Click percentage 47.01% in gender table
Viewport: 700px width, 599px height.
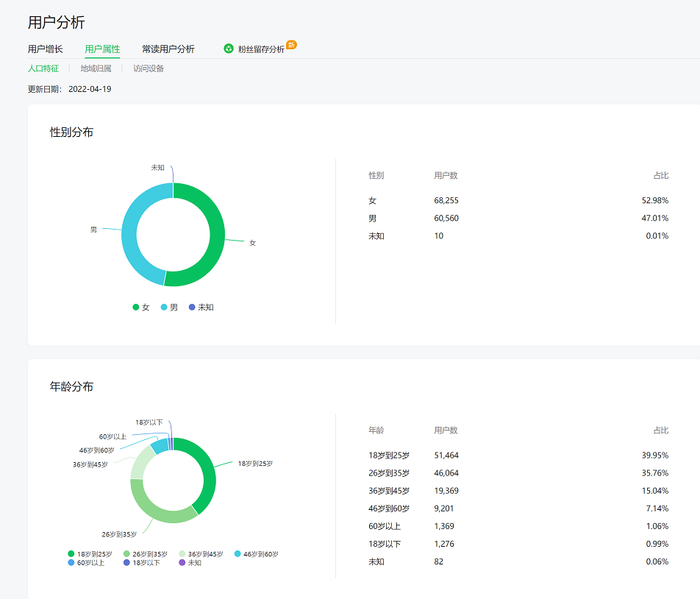[655, 219]
